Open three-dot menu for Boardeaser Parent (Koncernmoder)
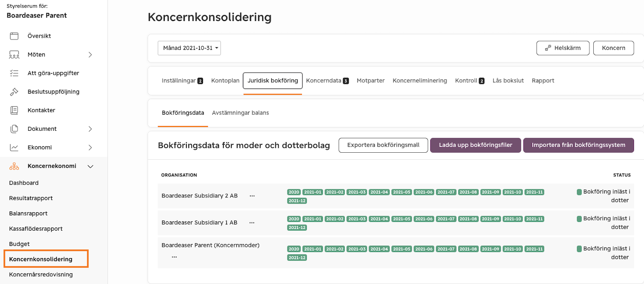Image resolution: width=644 pixels, height=284 pixels. [174, 257]
